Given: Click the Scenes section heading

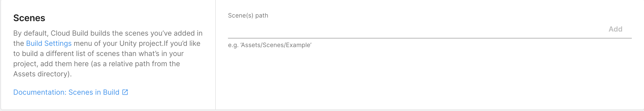Looking at the screenshot, I should coord(29,18).
